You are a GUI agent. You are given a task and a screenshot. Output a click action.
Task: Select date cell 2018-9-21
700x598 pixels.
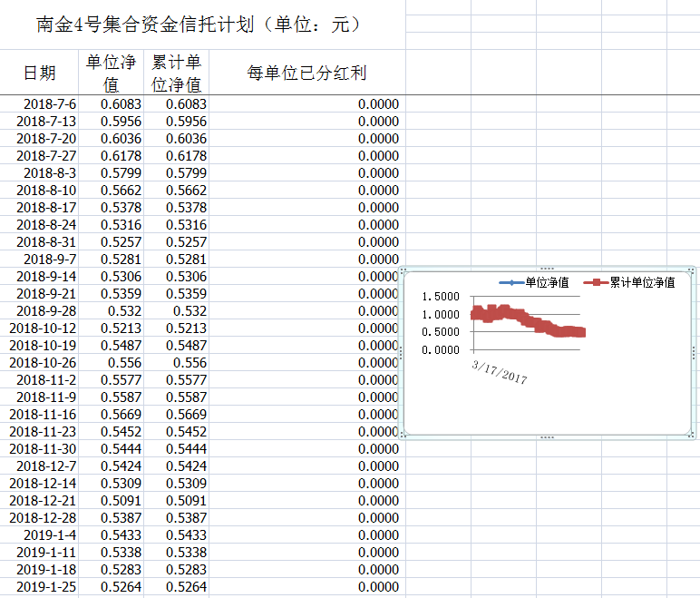(39, 294)
